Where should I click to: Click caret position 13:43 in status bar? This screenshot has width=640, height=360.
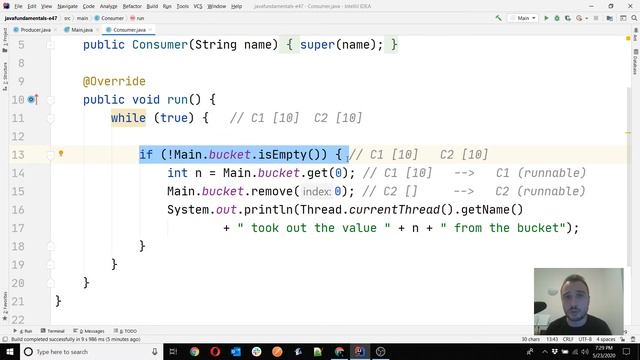click(552, 339)
